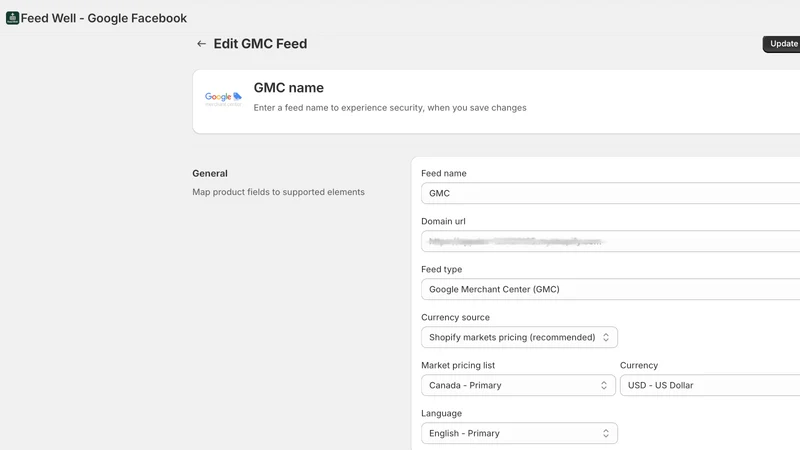
Task: Click the Feed Well - Google Facebook title
Action: (104, 18)
